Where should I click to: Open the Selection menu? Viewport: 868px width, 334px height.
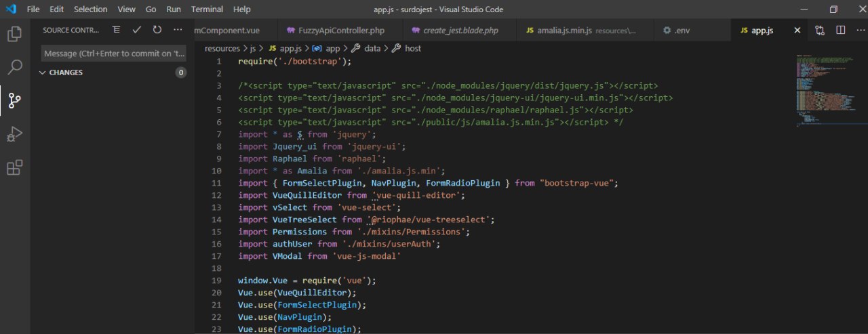click(x=91, y=9)
